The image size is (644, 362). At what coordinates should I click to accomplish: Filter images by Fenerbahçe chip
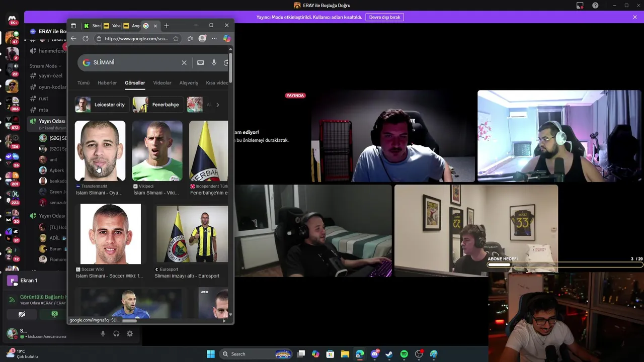(157, 105)
